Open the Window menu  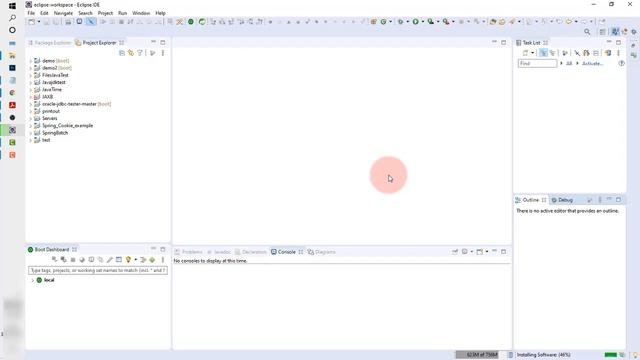pyautogui.click(x=141, y=13)
